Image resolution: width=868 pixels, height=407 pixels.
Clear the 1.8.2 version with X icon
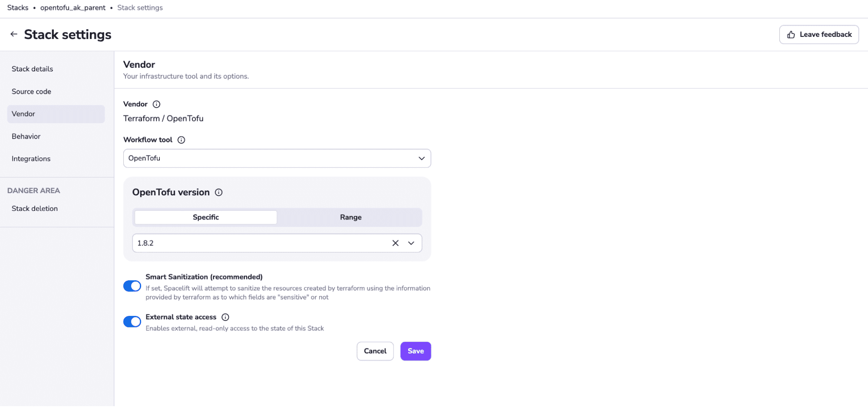(x=396, y=243)
